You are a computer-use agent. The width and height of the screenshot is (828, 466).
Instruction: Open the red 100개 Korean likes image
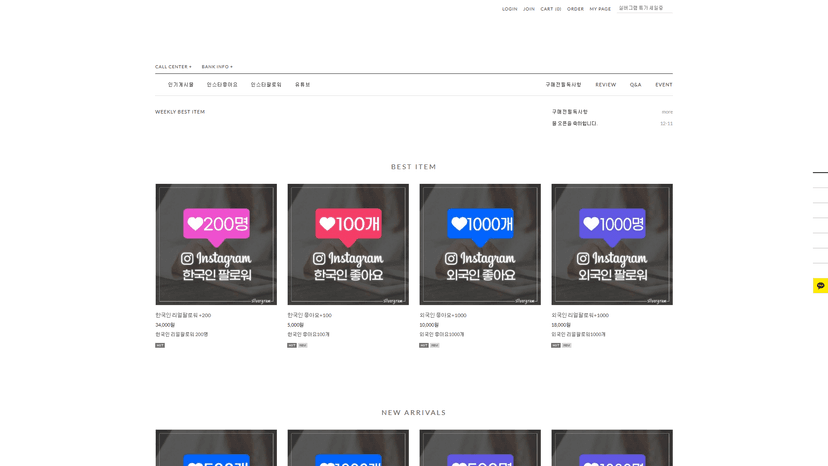(x=348, y=244)
